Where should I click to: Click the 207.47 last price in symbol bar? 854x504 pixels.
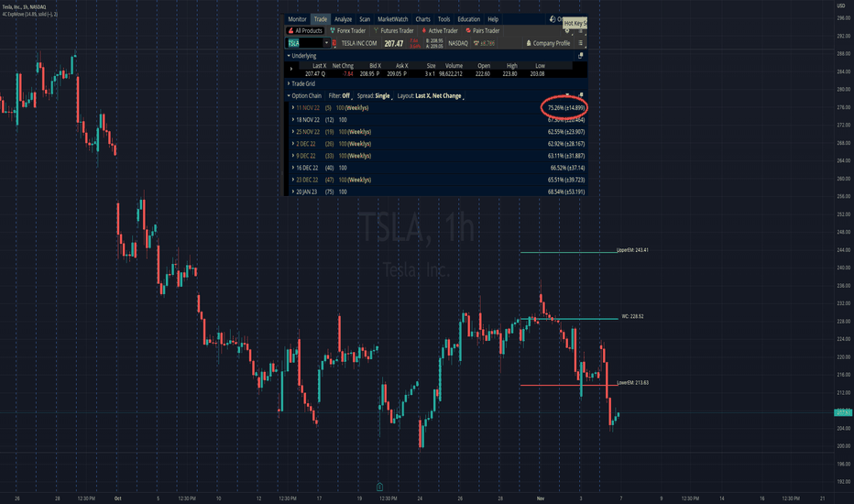click(394, 44)
